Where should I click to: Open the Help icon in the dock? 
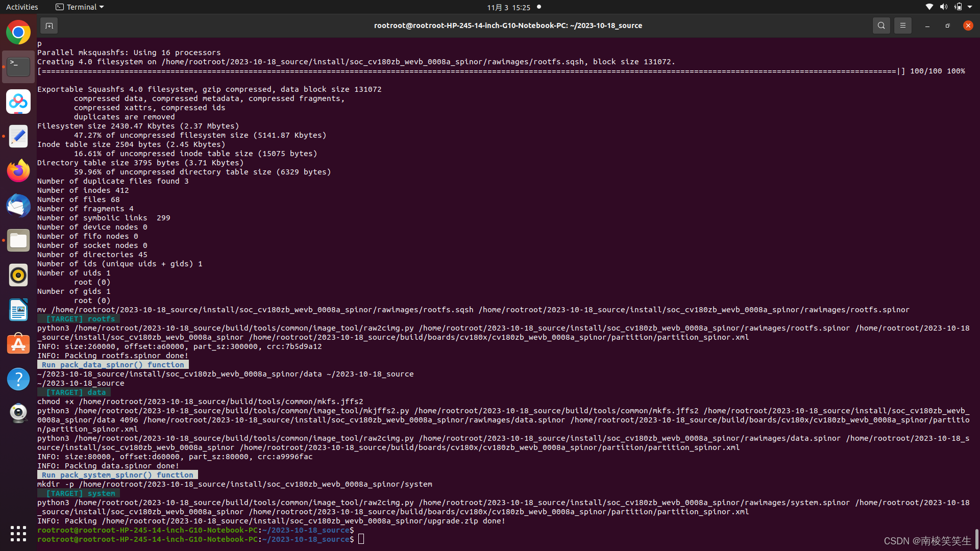(x=18, y=379)
